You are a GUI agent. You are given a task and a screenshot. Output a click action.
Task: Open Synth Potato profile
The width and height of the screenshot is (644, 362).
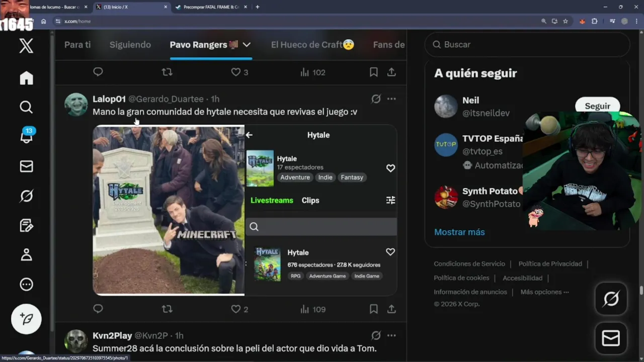click(490, 191)
